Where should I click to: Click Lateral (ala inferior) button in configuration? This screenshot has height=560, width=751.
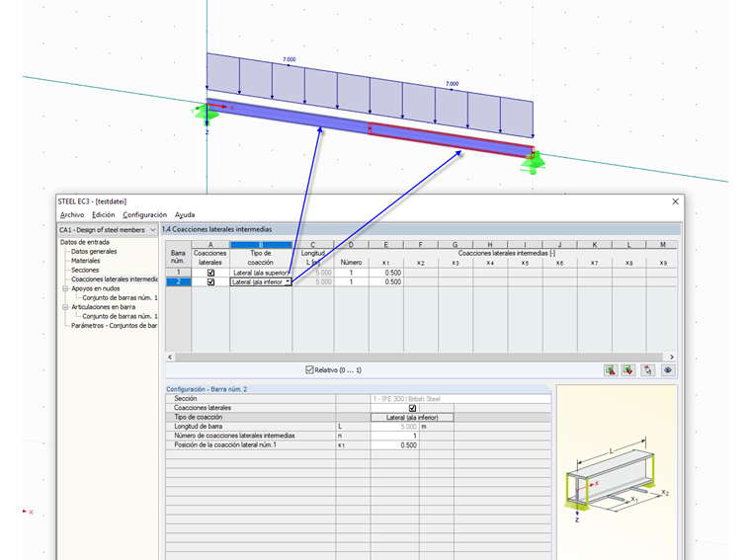click(x=412, y=418)
